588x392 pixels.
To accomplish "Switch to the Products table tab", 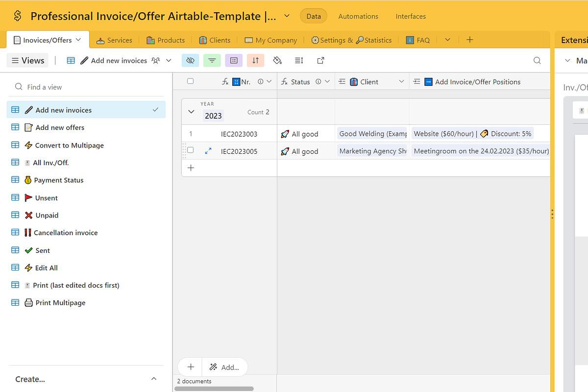I will [x=166, y=40].
